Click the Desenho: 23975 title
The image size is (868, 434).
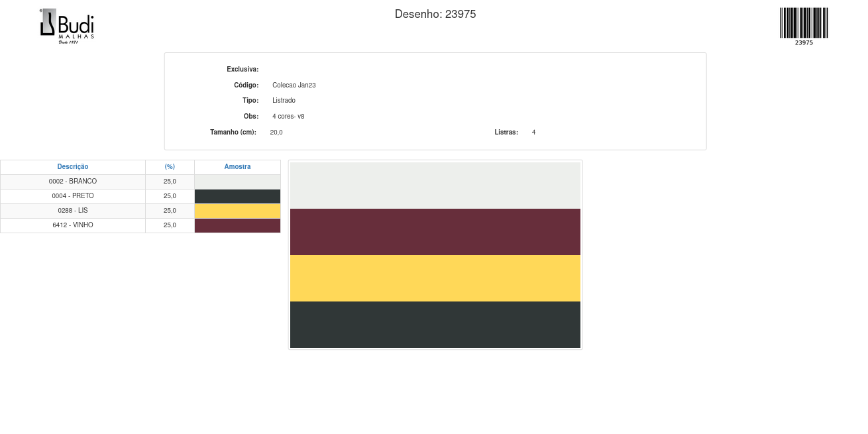435,14
